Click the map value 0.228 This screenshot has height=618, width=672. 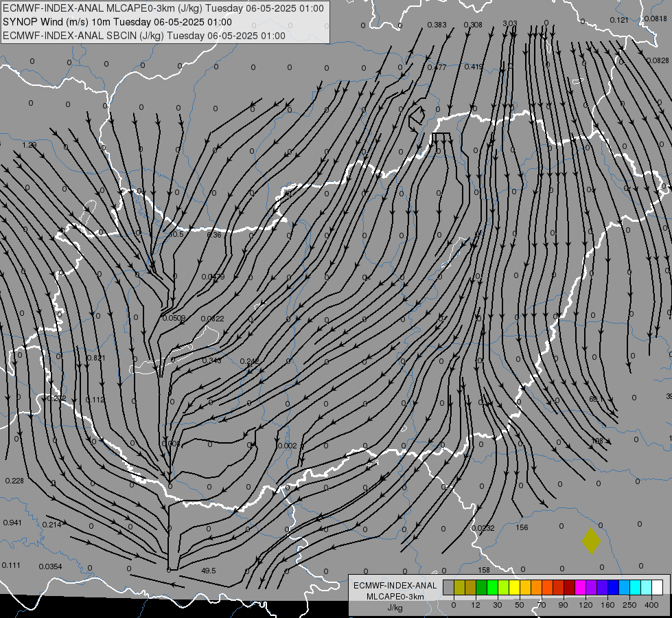click(x=14, y=481)
